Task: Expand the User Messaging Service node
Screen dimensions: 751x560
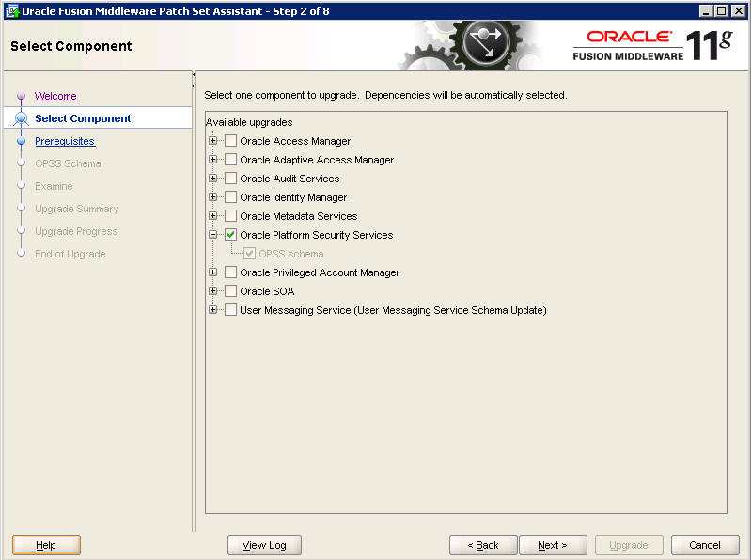Action: (x=213, y=310)
